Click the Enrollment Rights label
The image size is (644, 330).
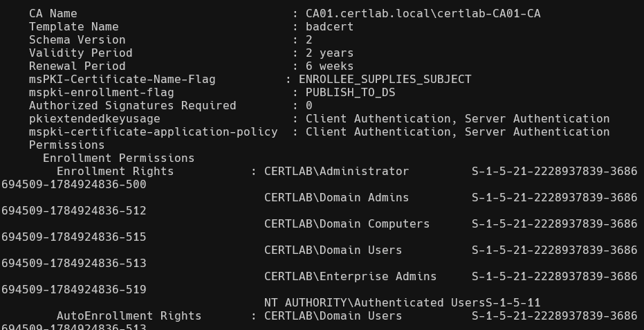point(115,171)
